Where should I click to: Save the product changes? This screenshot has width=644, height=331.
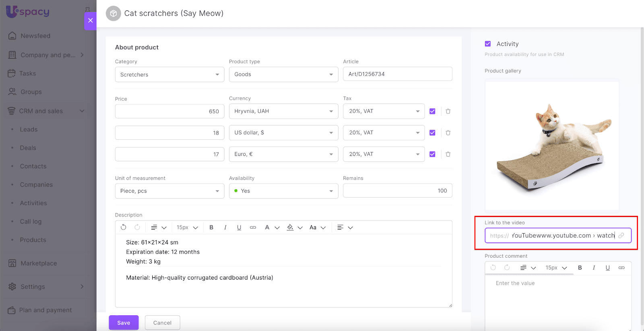click(x=124, y=323)
